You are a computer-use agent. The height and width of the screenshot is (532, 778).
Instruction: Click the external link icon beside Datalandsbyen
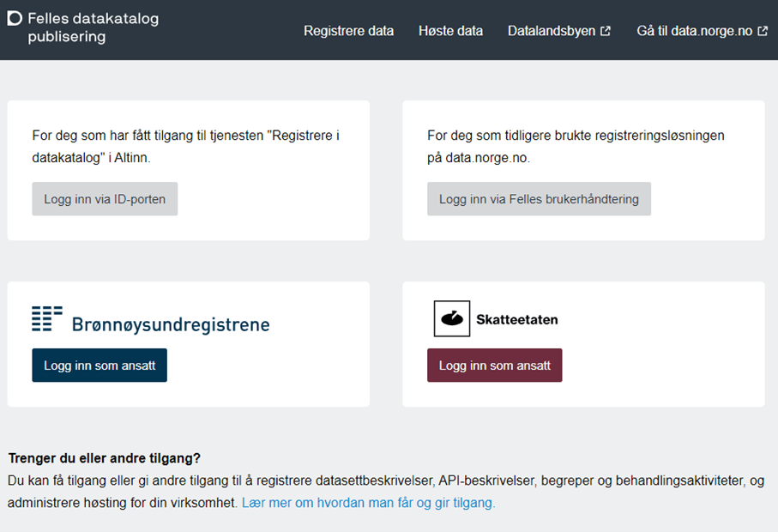point(606,31)
